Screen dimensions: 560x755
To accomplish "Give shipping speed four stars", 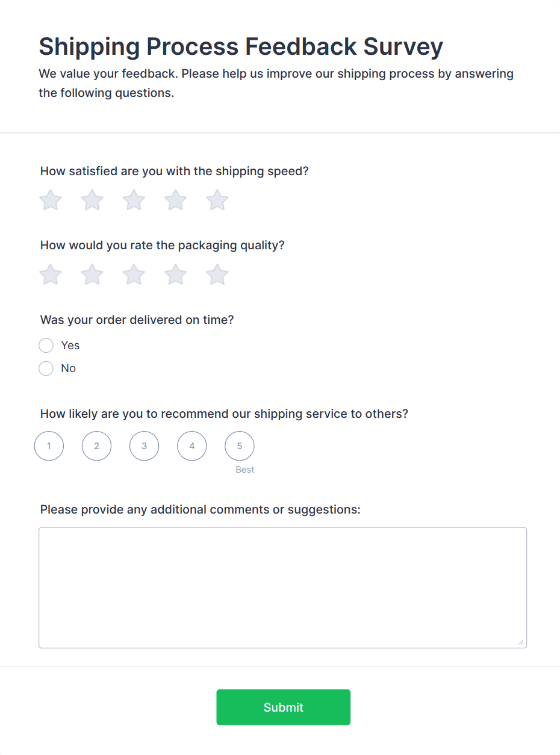I will tap(176, 200).
